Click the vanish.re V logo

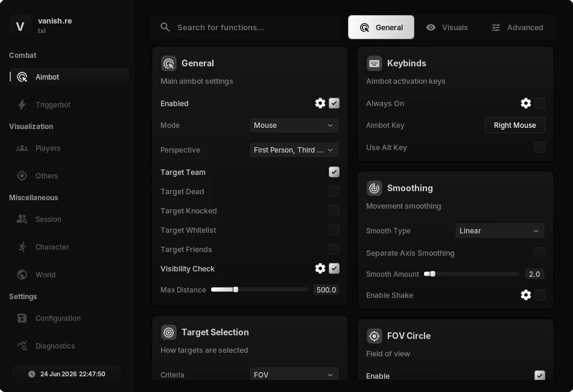click(20, 27)
